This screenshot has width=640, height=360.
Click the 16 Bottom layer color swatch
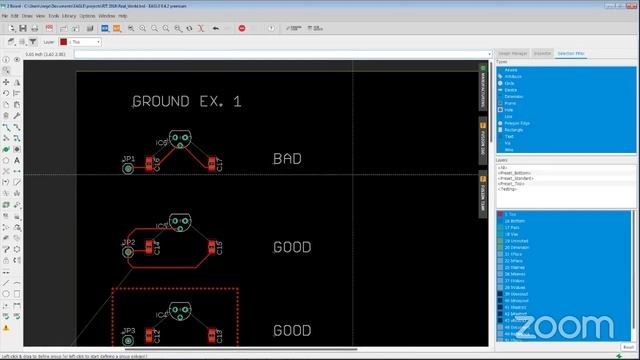coord(500,221)
